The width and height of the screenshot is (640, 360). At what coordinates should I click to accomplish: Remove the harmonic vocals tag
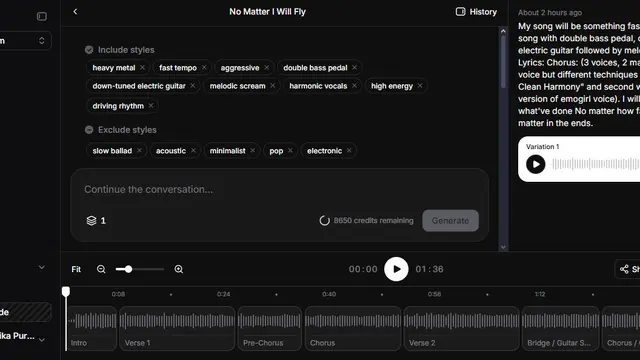click(354, 86)
